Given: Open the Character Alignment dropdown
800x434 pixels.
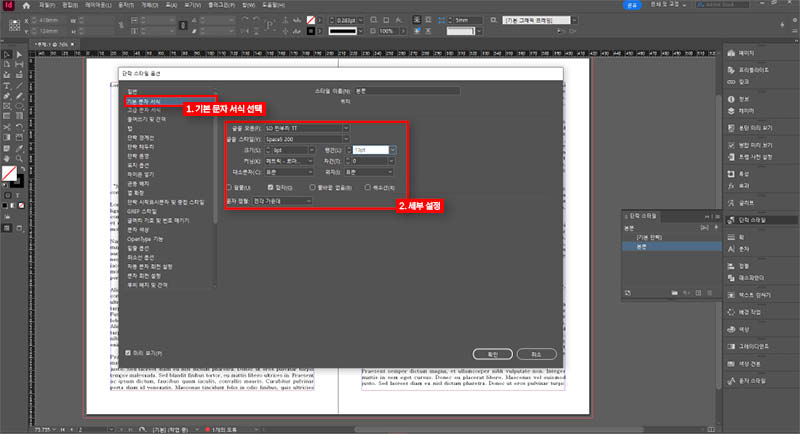Looking at the screenshot, I should point(282,201).
